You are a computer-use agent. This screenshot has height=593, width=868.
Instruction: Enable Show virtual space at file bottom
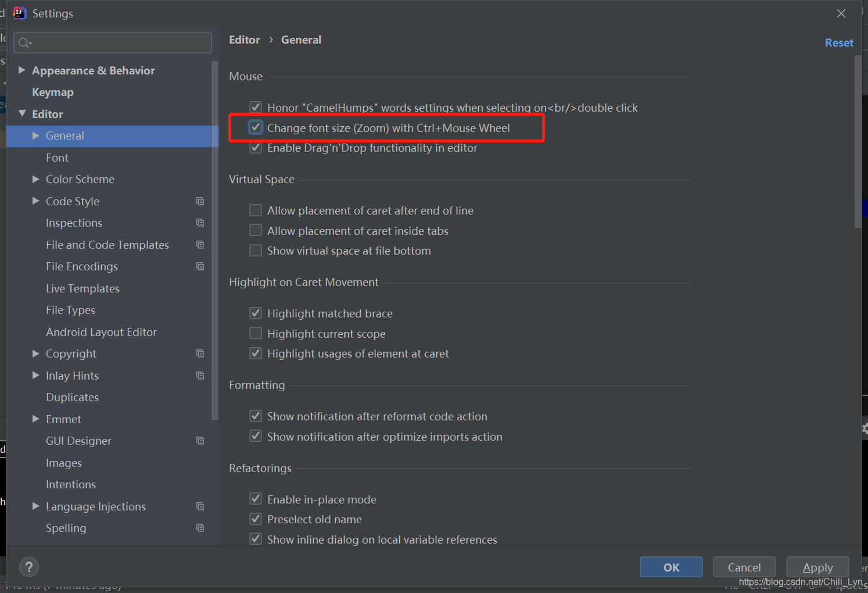pos(256,251)
